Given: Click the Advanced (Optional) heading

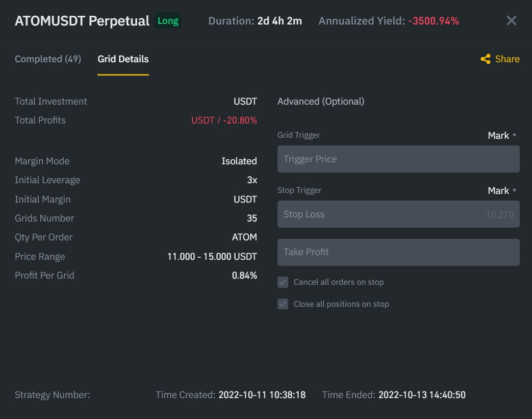Looking at the screenshot, I should pos(321,102).
